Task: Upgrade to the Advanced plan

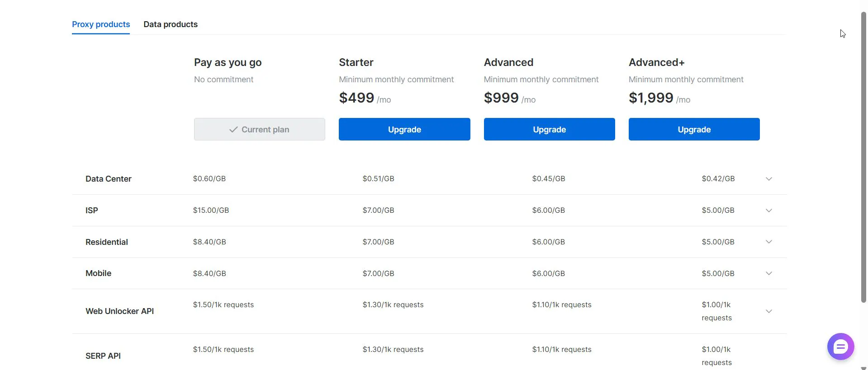Action: point(550,129)
